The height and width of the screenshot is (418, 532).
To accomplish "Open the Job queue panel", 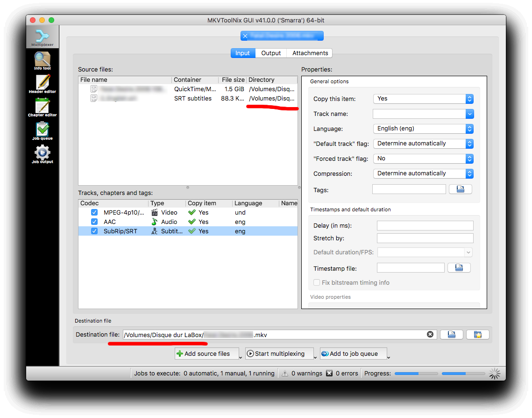I will tap(43, 130).
